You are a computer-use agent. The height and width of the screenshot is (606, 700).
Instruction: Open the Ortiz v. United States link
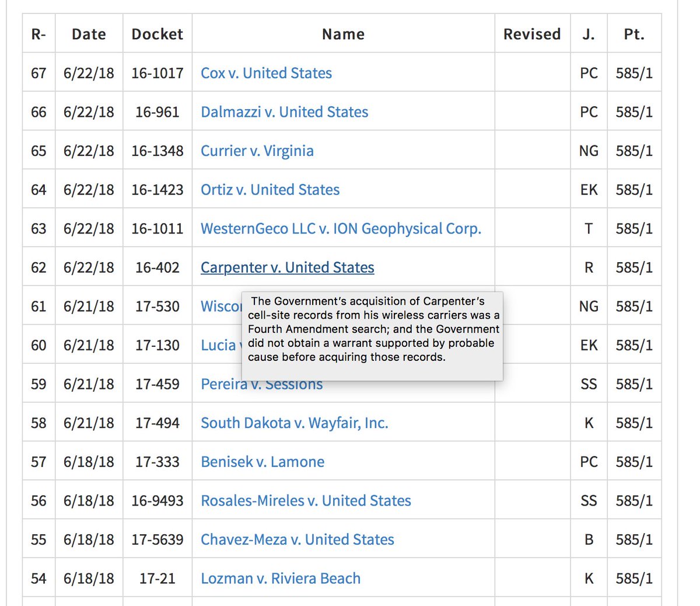pos(269,190)
